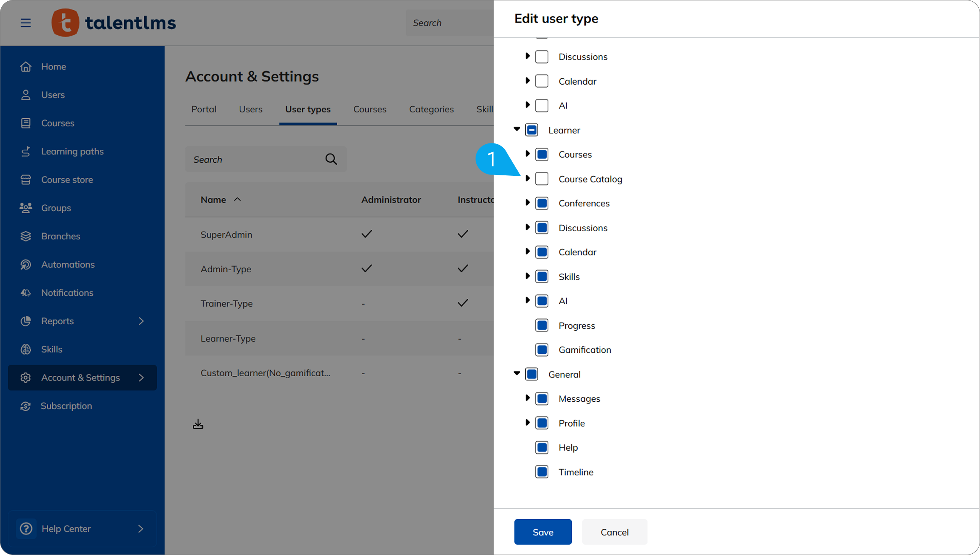Click the export download icon below table
The height and width of the screenshot is (555, 980).
198,424
